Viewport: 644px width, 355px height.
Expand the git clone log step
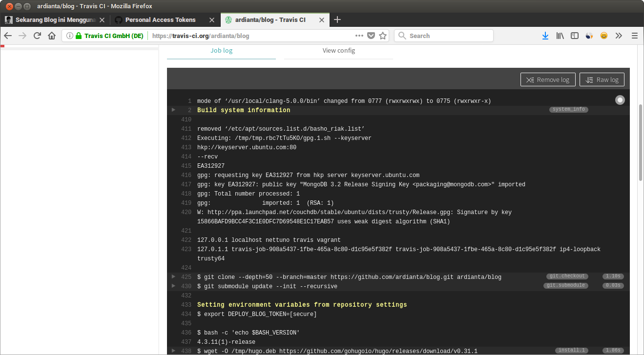coord(173,276)
